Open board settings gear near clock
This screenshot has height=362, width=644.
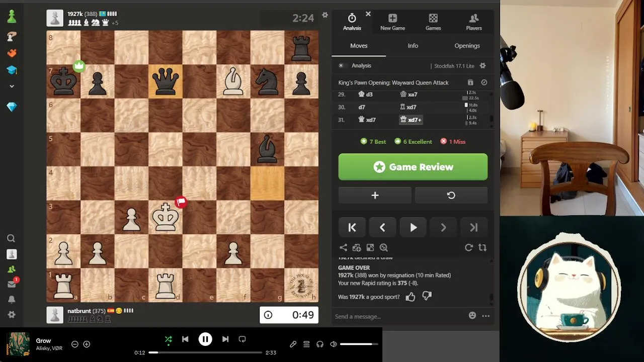point(325,16)
